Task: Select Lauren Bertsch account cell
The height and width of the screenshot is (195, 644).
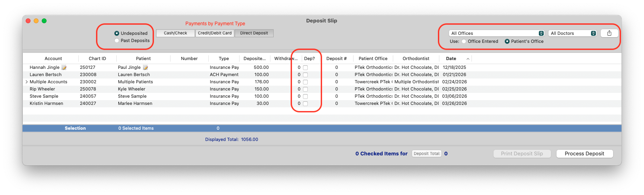Action: pos(46,75)
